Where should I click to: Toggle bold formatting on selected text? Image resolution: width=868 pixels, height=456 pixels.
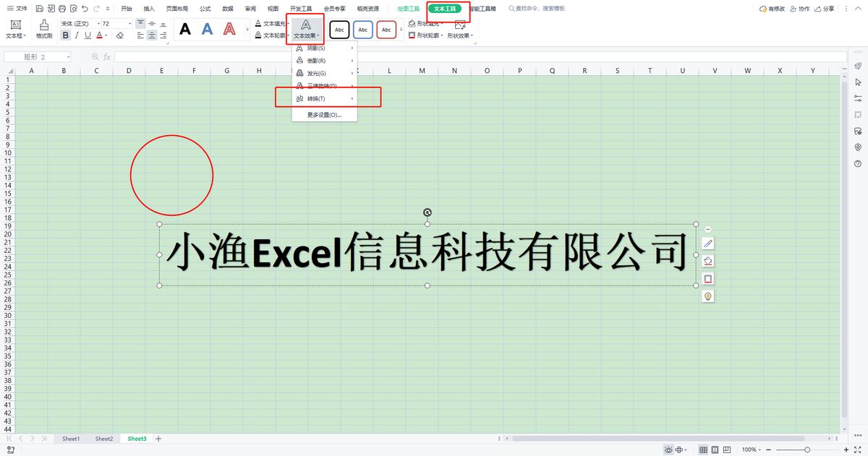pos(65,35)
